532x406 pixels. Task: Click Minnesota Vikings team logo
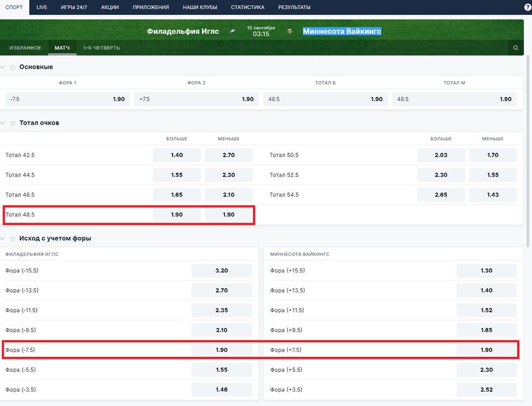coord(290,31)
